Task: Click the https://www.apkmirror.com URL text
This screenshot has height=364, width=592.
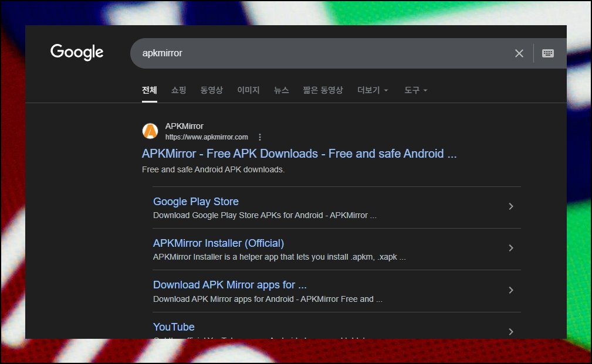Action: tap(207, 137)
